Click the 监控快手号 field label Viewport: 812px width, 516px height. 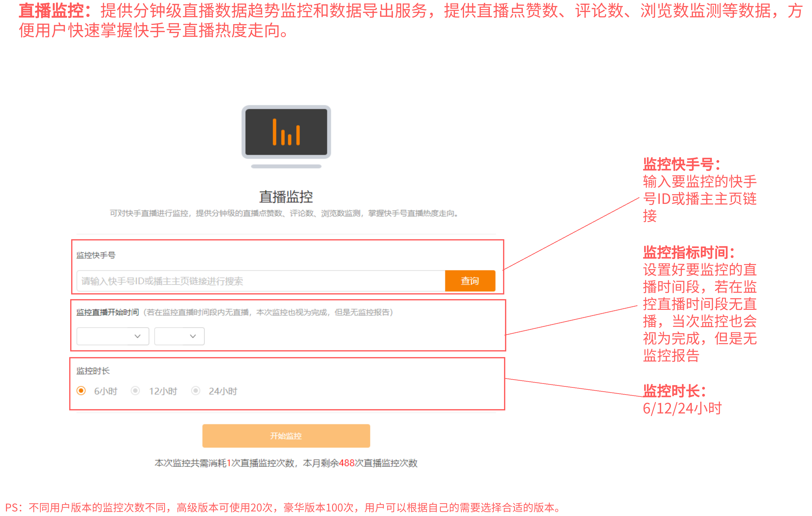click(x=96, y=255)
